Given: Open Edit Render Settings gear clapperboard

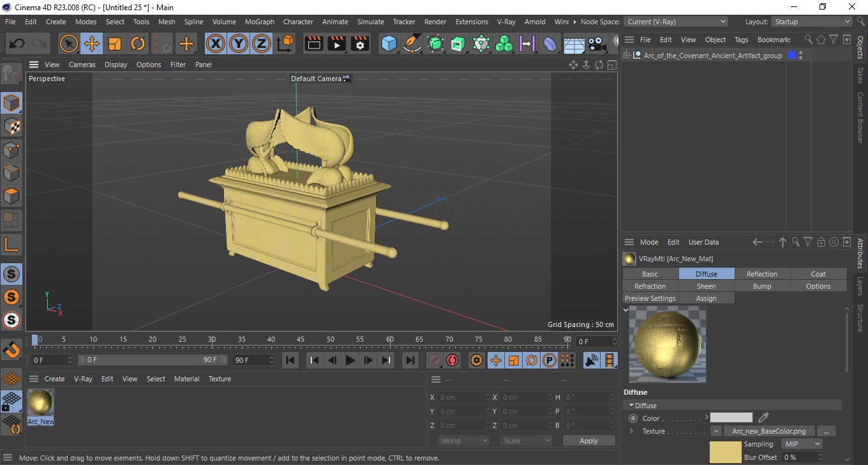Looking at the screenshot, I should coord(361,43).
